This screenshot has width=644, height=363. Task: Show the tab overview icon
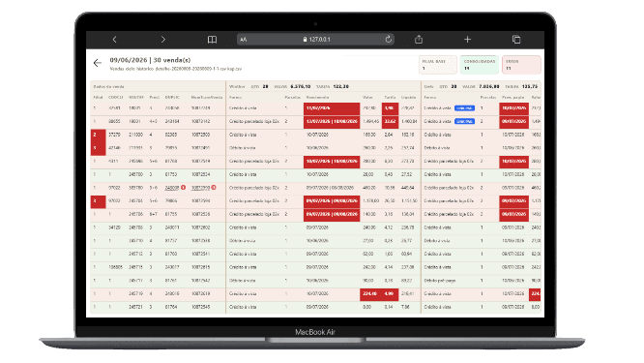coord(516,40)
